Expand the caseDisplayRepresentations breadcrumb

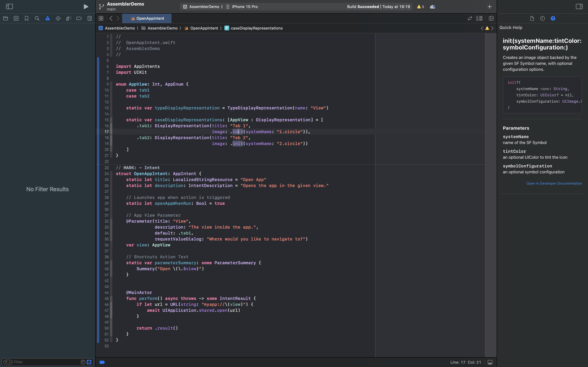tap(256, 28)
